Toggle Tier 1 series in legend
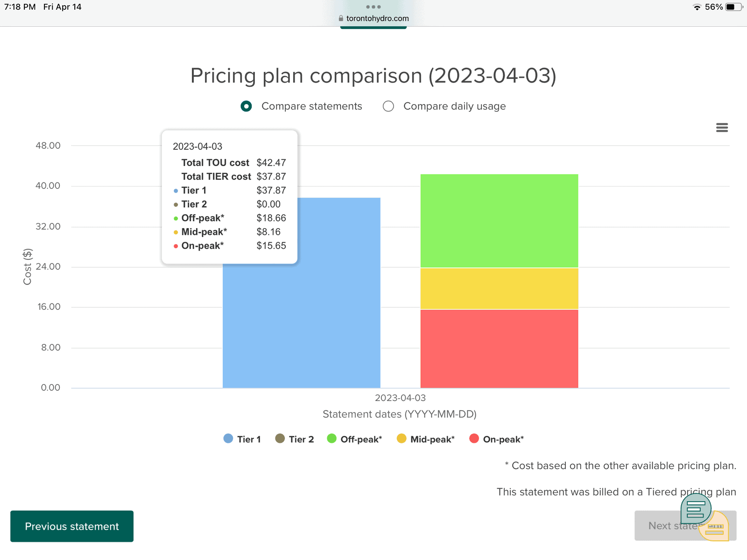The height and width of the screenshot is (560, 747). coord(228,439)
